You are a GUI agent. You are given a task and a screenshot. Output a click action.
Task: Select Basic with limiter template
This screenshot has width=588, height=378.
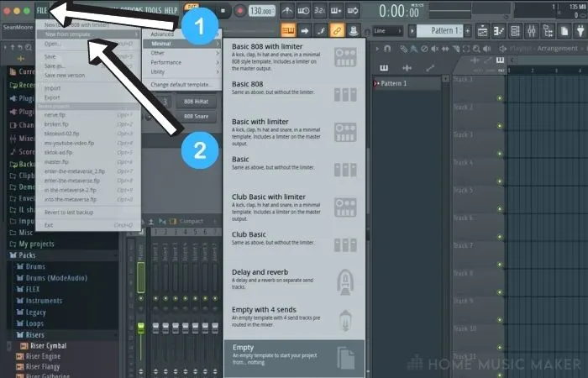(294, 132)
